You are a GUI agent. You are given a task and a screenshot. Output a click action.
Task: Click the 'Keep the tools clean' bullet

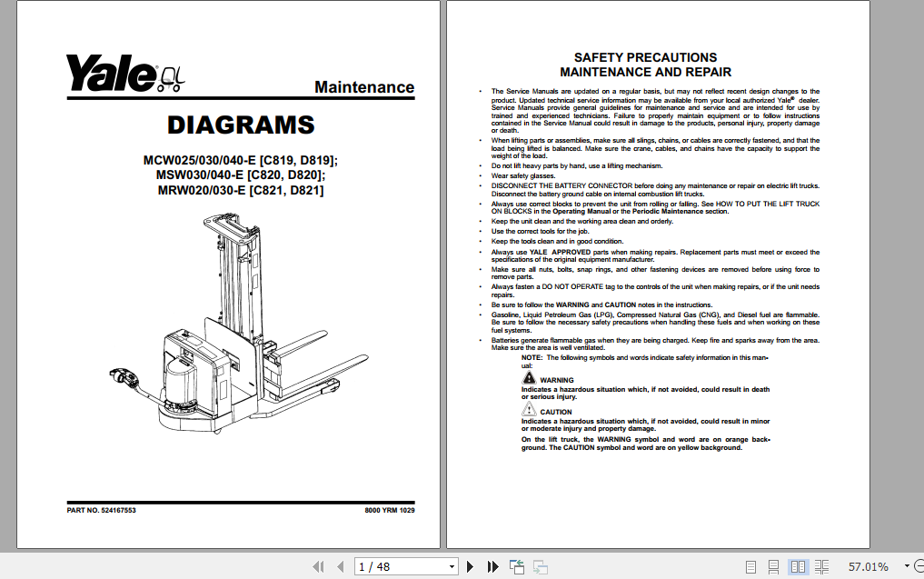558,241
